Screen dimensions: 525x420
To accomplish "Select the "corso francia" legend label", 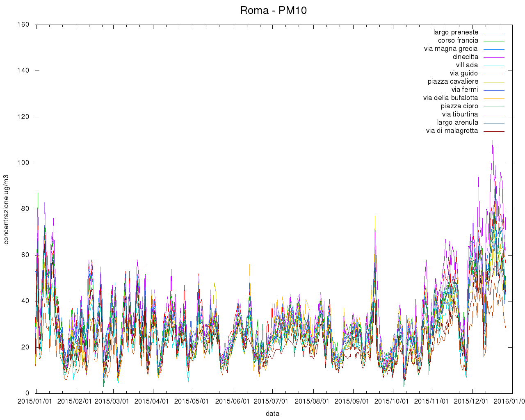I will click(x=458, y=40).
